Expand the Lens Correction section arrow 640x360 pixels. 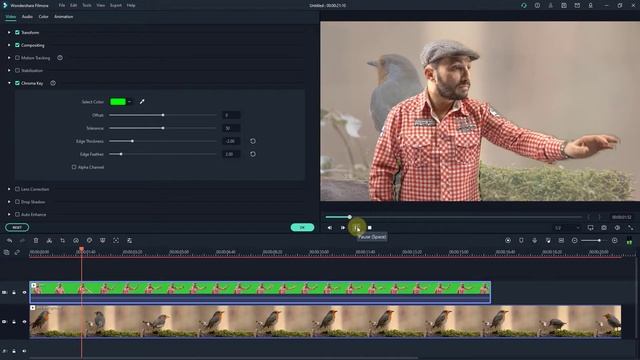(x=9, y=189)
